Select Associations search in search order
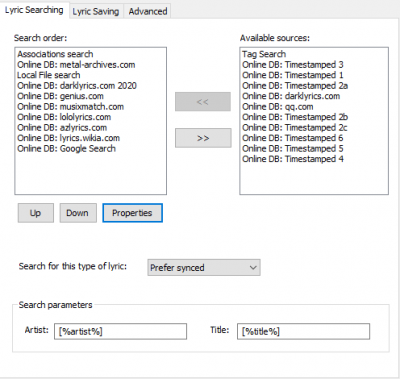The image size is (400, 379). [55, 54]
